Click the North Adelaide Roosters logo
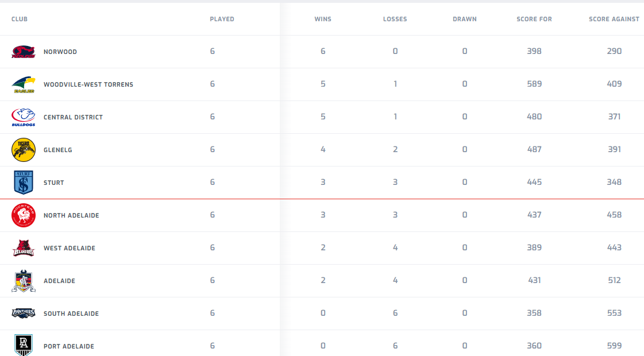 [24, 215]
